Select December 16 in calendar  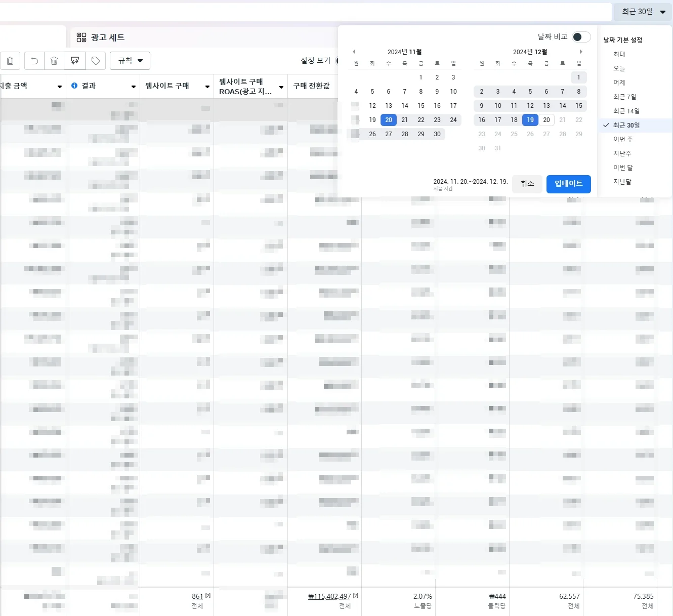482,120
